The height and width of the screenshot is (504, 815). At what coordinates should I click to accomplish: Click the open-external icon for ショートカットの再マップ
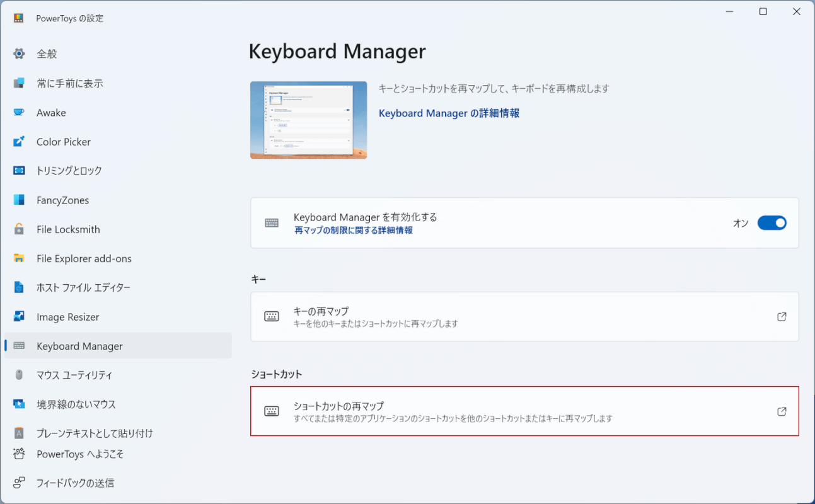coord(782,411)
